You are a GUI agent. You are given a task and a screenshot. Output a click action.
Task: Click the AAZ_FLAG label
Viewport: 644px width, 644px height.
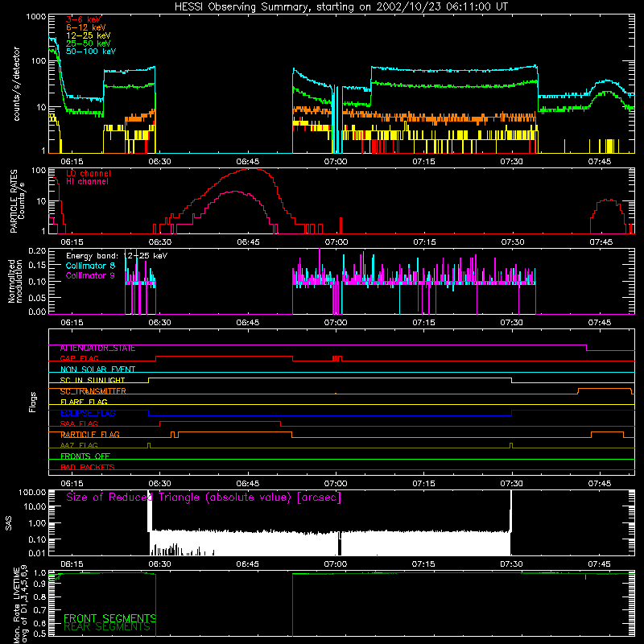(x=79, y=446)
